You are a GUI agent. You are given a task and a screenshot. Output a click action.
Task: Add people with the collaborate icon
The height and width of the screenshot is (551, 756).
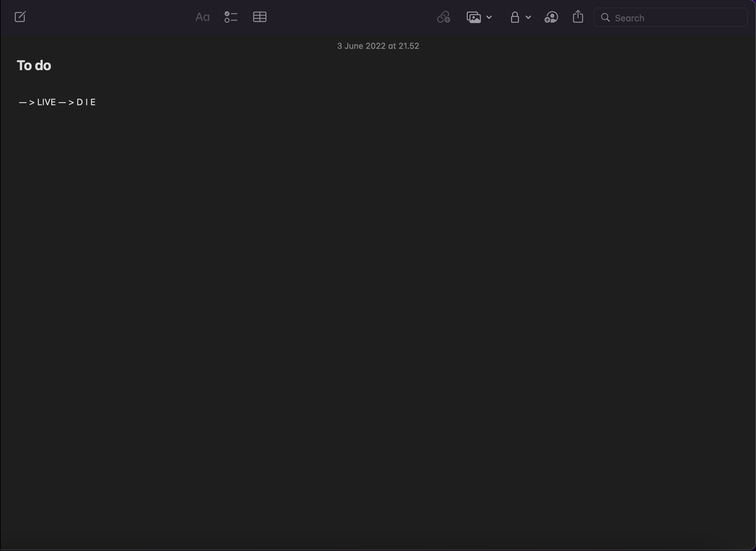pyautogui.click(x=551, y=17)
